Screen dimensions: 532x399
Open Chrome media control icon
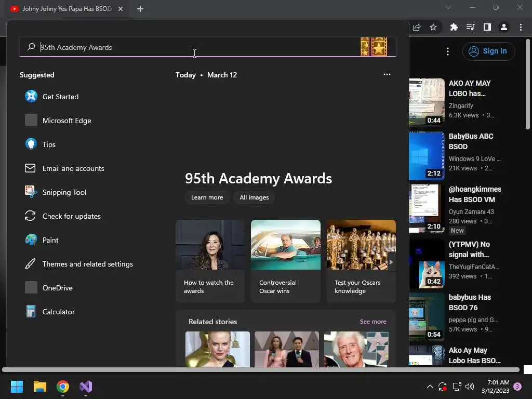470,27
